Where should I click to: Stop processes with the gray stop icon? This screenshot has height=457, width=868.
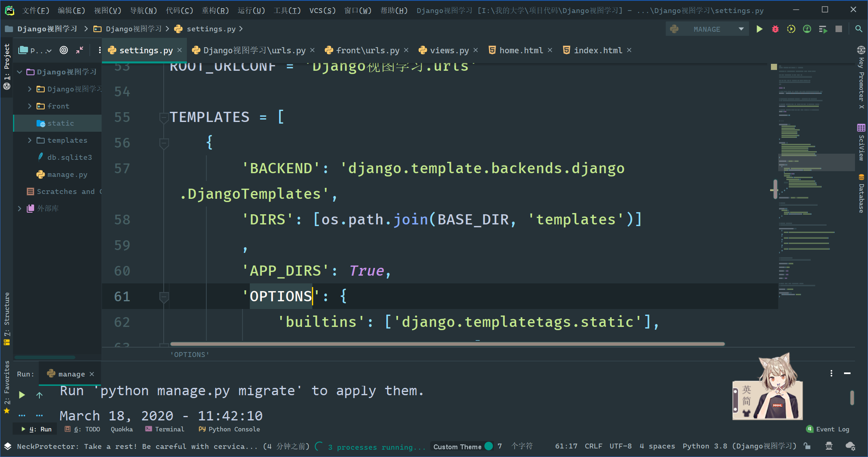tap(838, 29)
